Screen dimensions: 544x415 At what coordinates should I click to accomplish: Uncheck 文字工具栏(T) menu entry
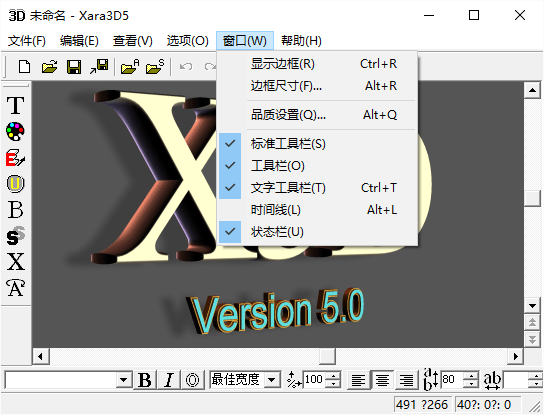[x=317, y=188]
